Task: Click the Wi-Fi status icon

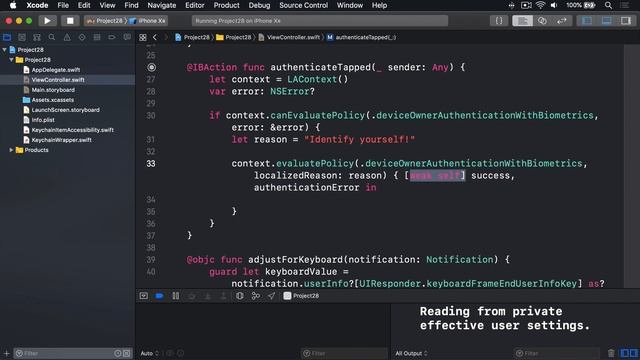Action: click(540, 5)
